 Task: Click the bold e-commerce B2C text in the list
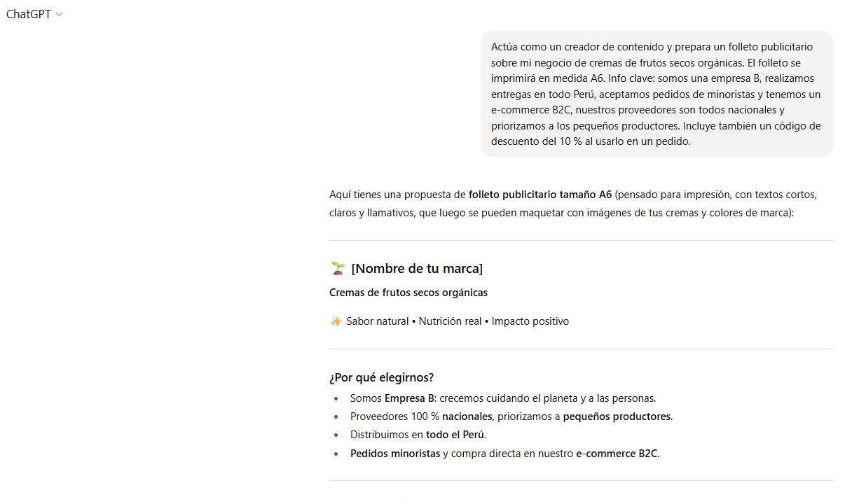click(x=617, y=453)
